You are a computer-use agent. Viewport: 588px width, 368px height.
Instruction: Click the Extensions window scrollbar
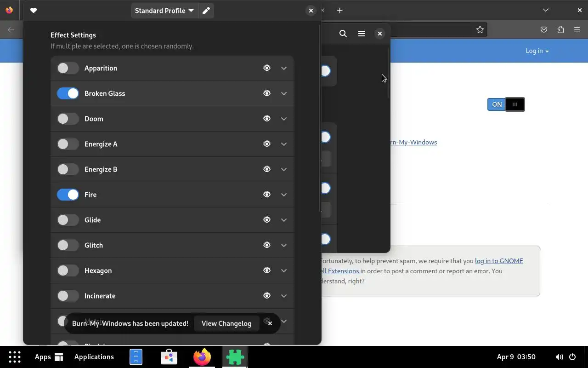click(389, 73)
